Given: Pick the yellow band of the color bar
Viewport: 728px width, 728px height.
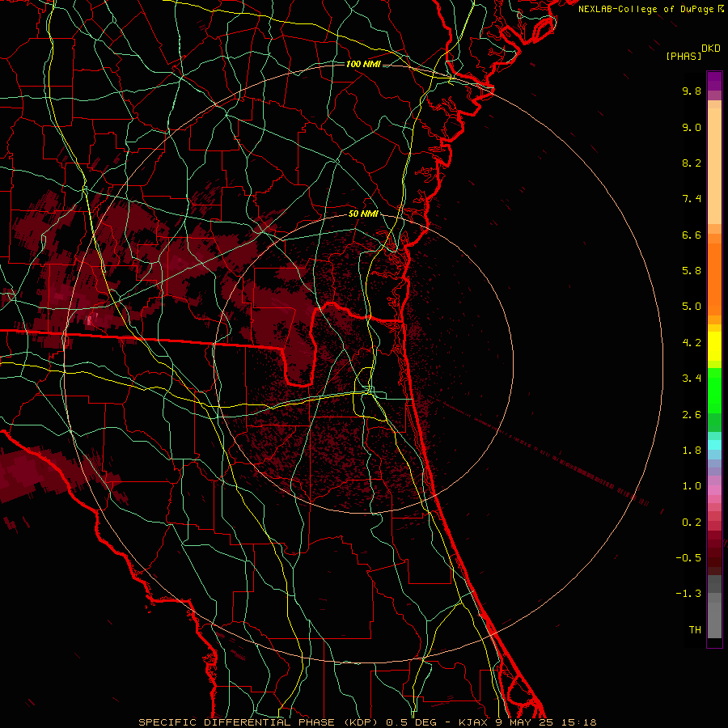Looking at the screenshot, I should tap(714, 346).
